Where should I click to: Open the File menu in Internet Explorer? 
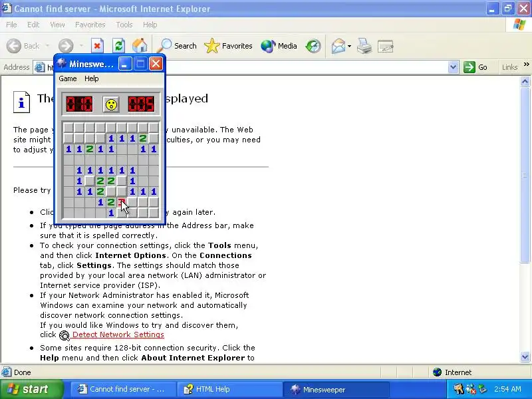pos(11,25)
